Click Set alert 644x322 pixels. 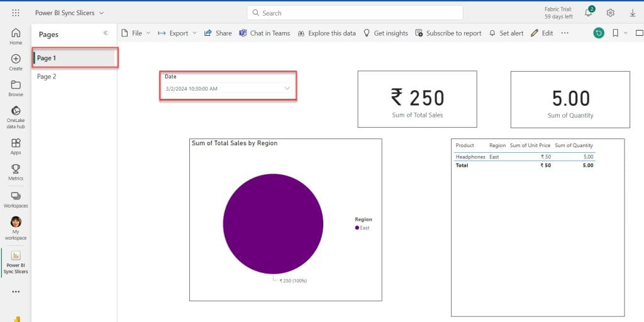coord(506,33)
